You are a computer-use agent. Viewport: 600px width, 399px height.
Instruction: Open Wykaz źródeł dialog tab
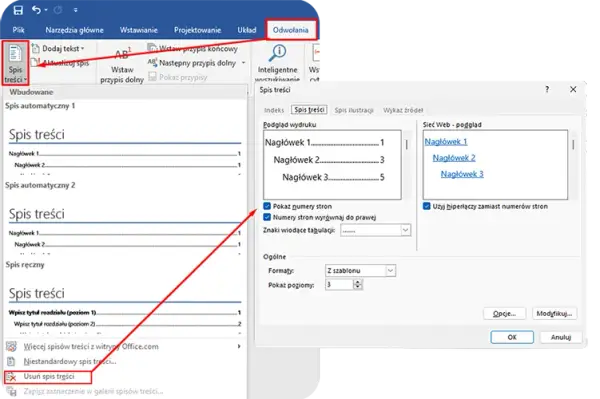(x=403, y=110)
